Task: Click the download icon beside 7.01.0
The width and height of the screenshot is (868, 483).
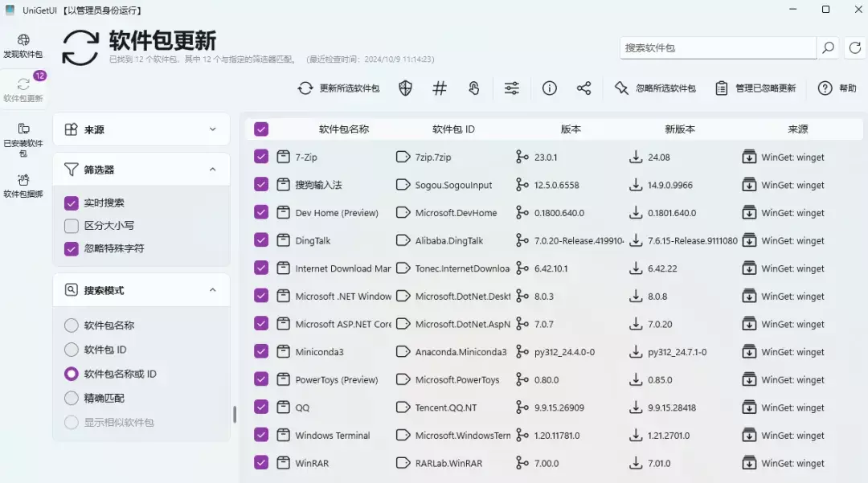Action: tap(636, 463)
